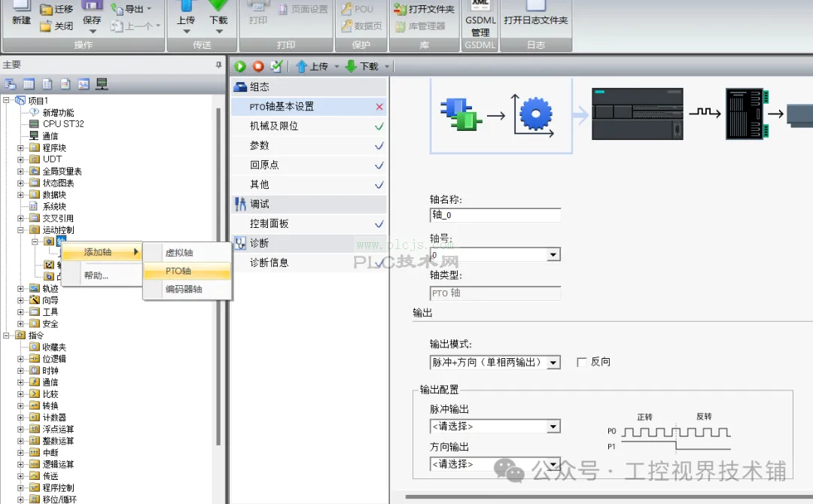Image resolution: width=813 pixels, height=504 pixels.
Task: Click the 诊断 section header
Action: [309, 243]
